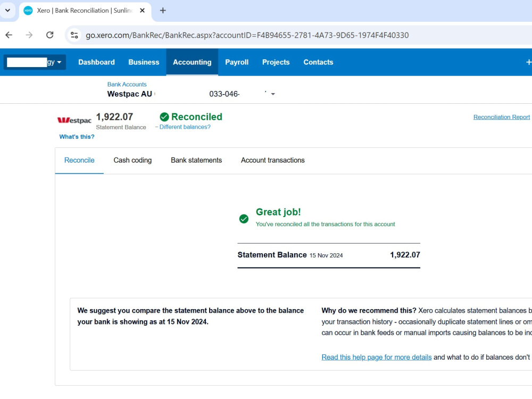
Task: Open Read this help page link
Action: pos(377,358)
